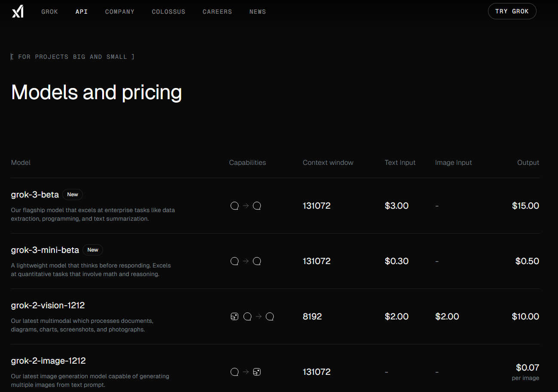Click the Text Input column header
This screenshot has width=558, height=392.
point(400,163)
